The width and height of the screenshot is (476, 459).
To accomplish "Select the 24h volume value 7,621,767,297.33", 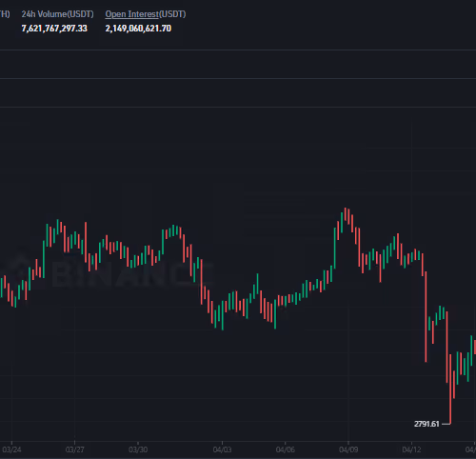I will [54, 29].
